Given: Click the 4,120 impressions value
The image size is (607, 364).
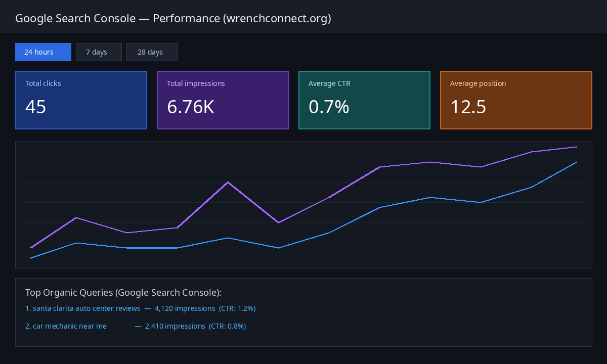Looking at the screenshot, I should pyautogui.click(x=185, y=308).
